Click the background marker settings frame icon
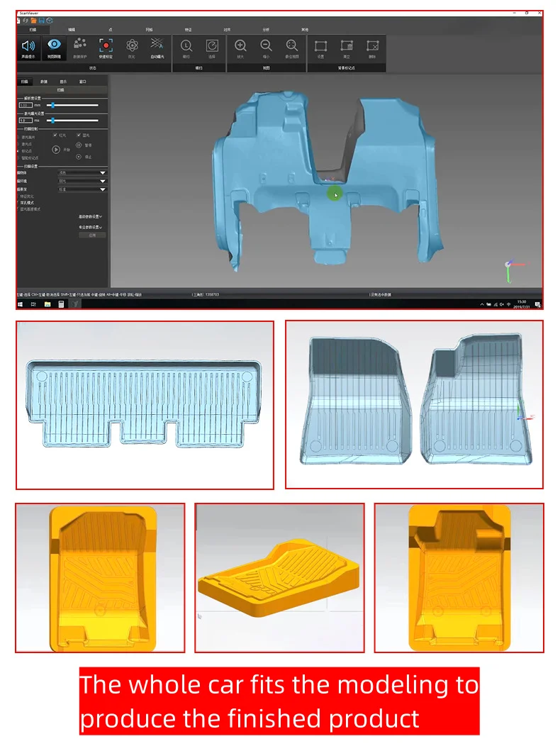The image size is (560, 751). [320, 46]
